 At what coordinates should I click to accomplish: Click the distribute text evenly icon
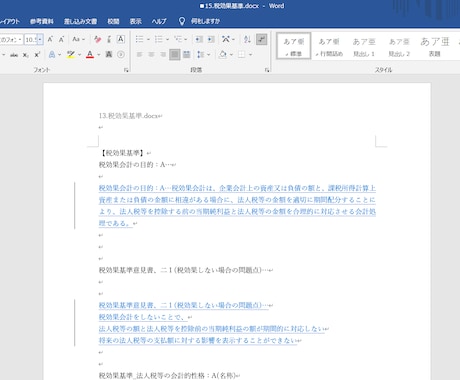pos(187,54)
